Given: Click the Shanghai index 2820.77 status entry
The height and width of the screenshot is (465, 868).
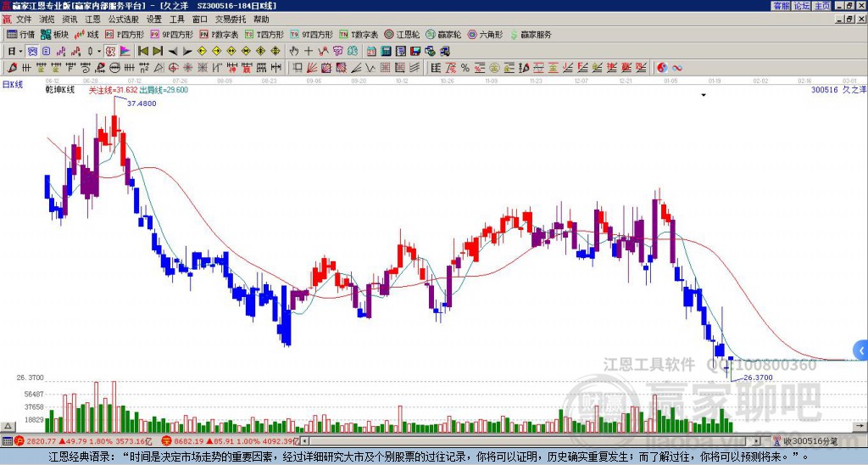Looking at the screenshot, I should (x=84, y=441).
